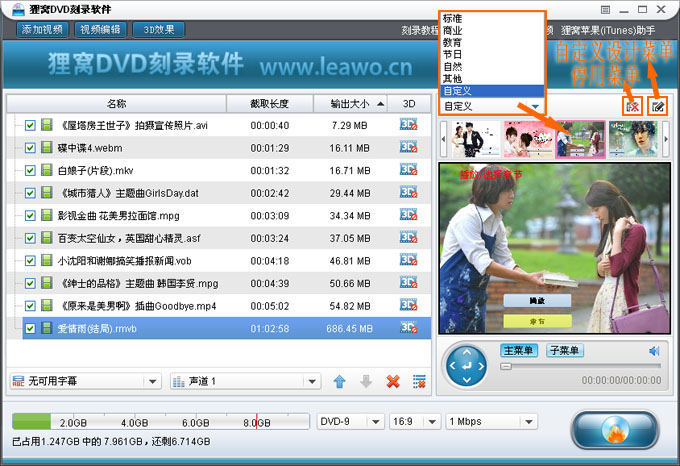Click the 3D icon for 碟中谍4.webm
Image resolution: width=680 pixels, height=466 pixels.
tap(409, 147)
